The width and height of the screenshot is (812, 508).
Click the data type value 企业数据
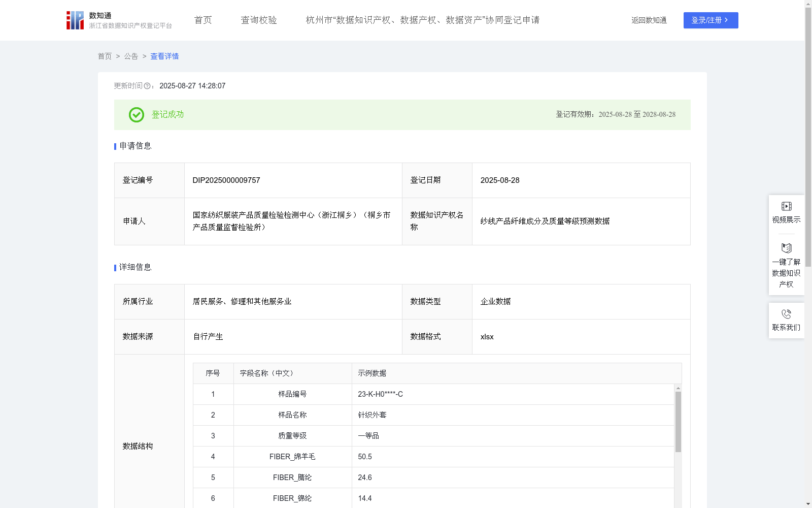click(495, 302)
